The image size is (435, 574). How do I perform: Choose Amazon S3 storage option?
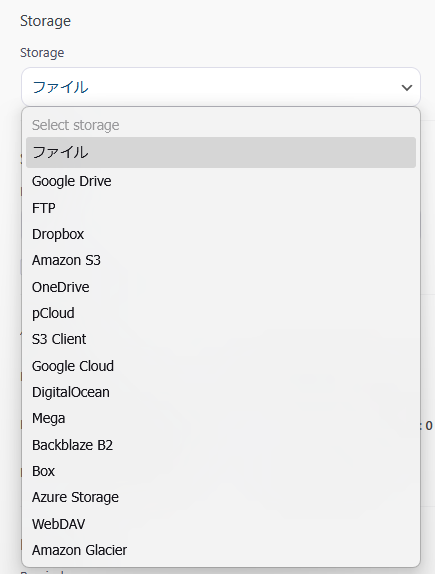click(221, 260)
